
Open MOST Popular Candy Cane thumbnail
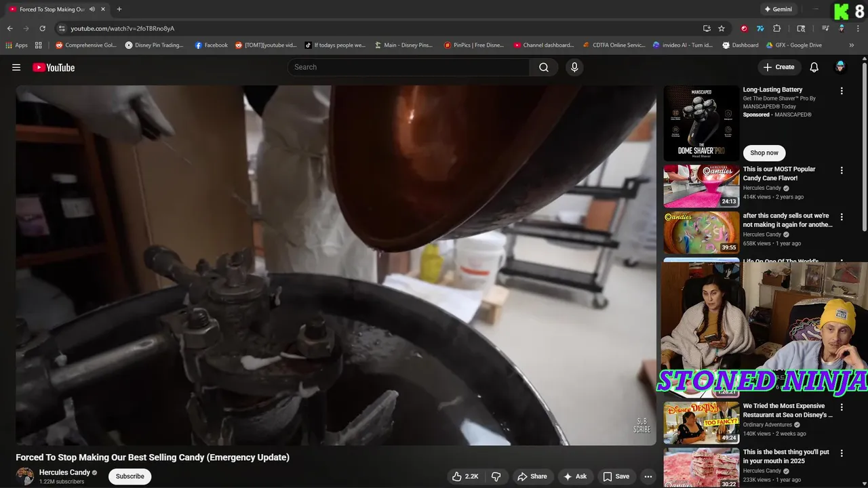(701, 186)
